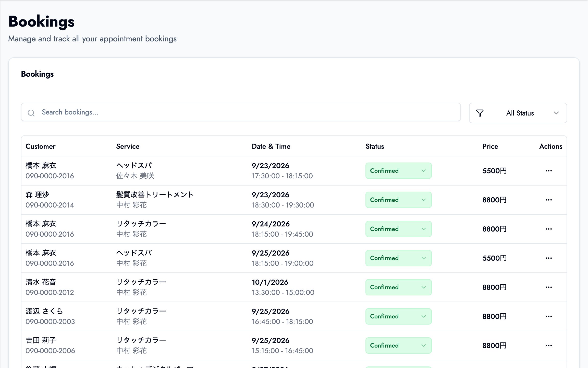588x368 pixels.
Task: Click phone number 090-0000-2012
Action: [x=50, y=292]
